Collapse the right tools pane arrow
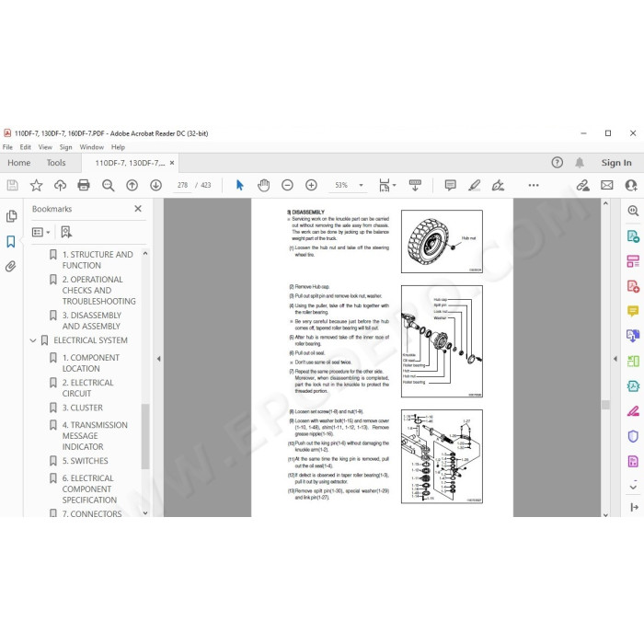The image size is (644, 644). (615, 359)
